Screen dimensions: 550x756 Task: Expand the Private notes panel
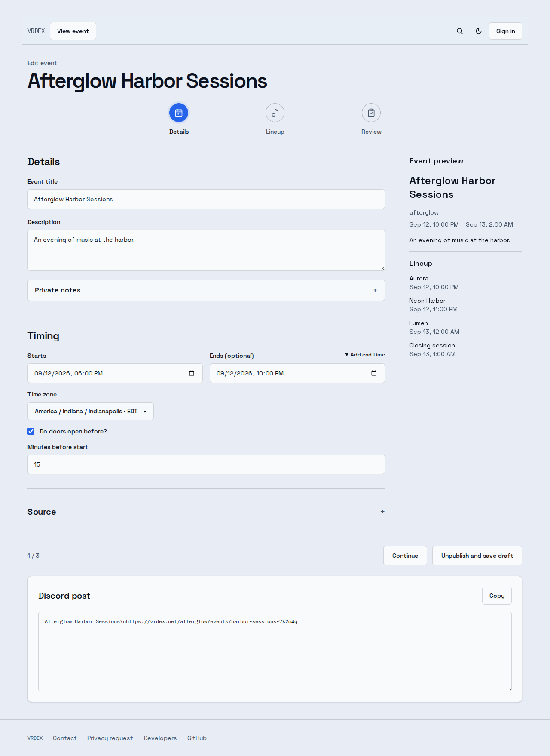pyautogui.click(x=206, y=290)
